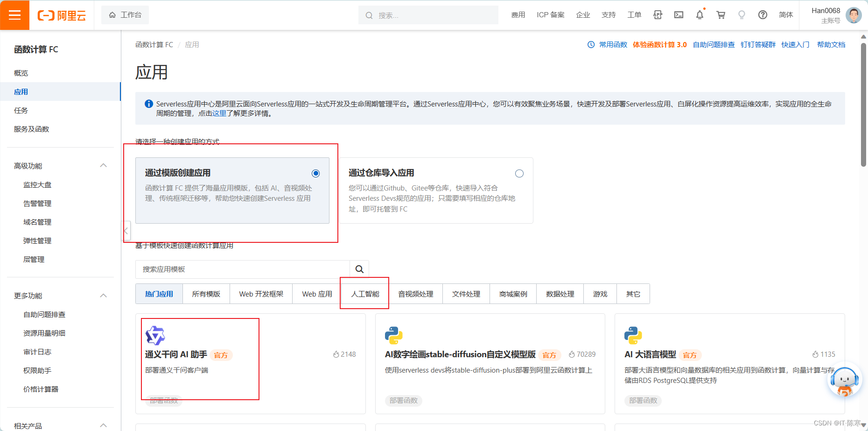This screenshot has height=431, width=868.
Task: Click the Python logo on AI 大语言模型 card
Action: 633,335
